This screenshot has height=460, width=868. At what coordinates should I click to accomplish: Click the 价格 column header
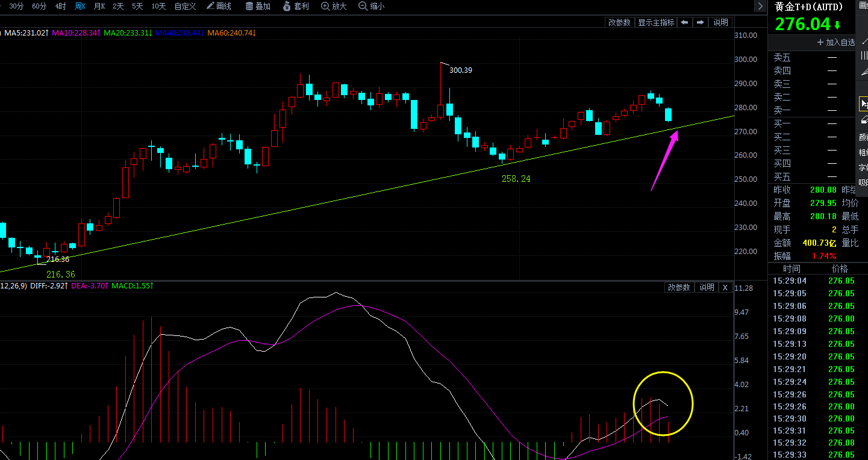[840, 269]
